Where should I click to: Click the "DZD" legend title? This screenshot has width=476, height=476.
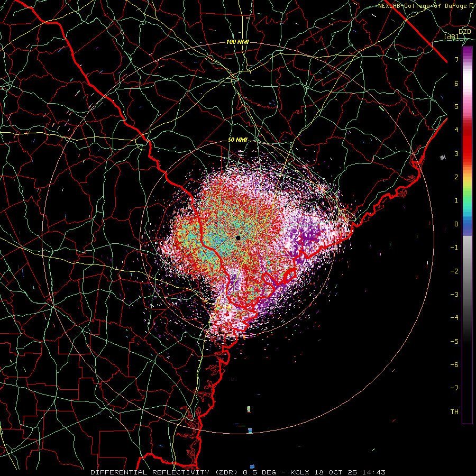coord(465,32)
